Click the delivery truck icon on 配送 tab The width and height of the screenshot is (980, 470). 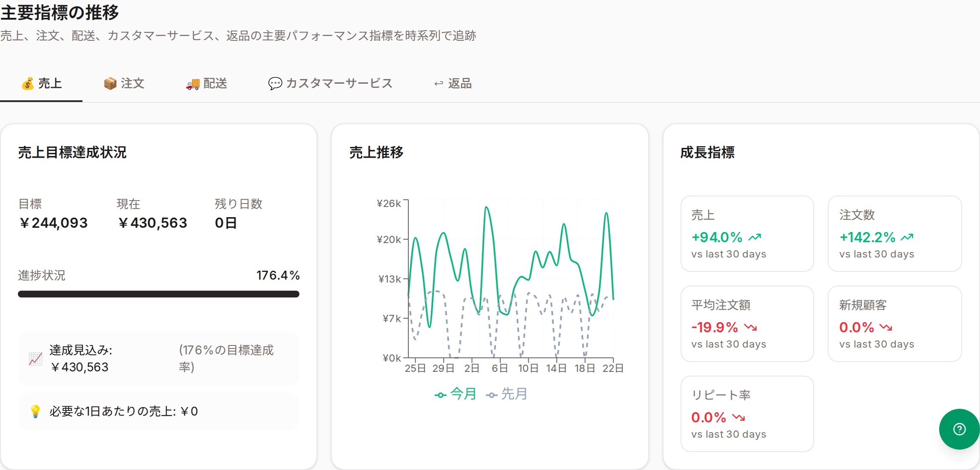coord(193,84)
